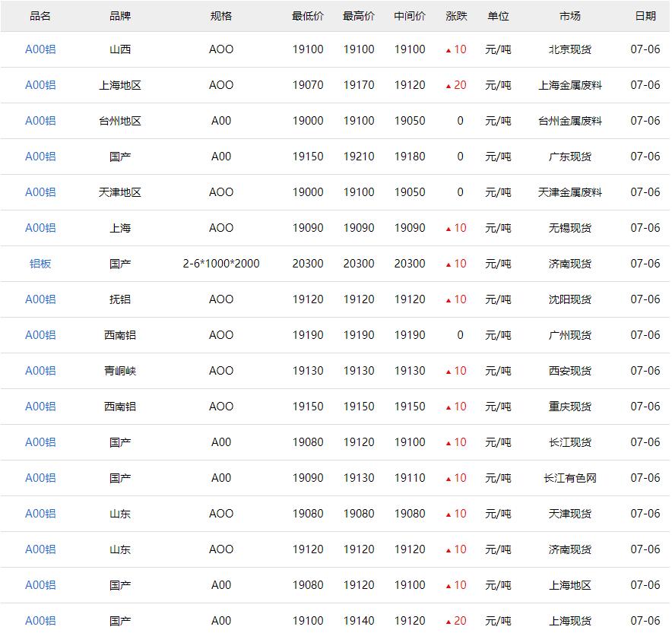Click the 最低价 column header
This screenshot has width=672, height=633.
pyautogui.click(x=307, y=16)
